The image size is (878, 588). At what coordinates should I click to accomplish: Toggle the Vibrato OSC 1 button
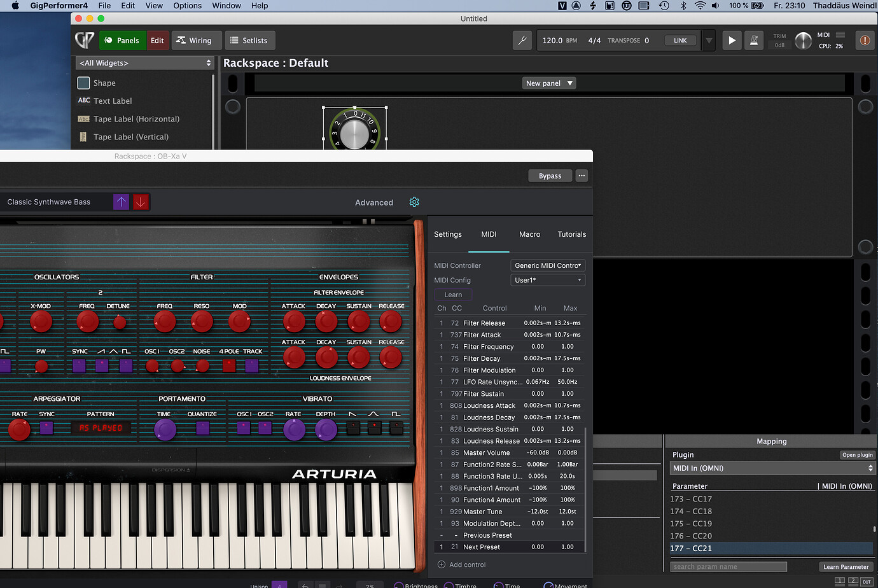pos(244,428)
